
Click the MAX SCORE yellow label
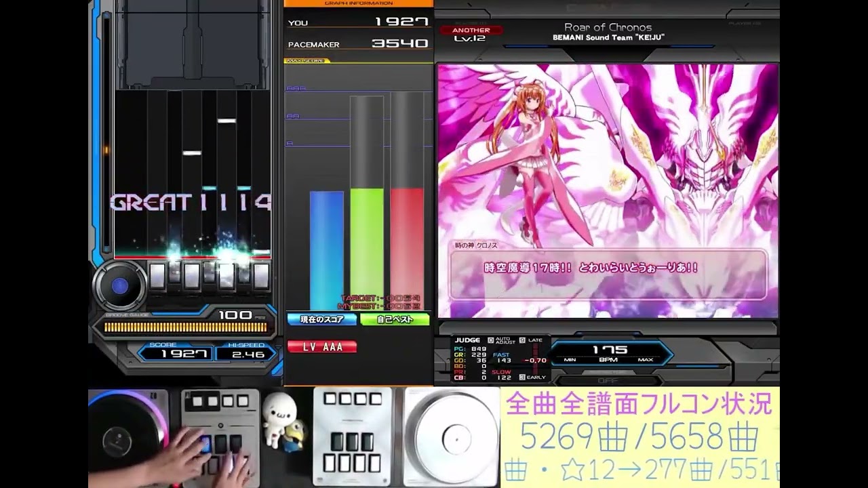coord(306,61)
